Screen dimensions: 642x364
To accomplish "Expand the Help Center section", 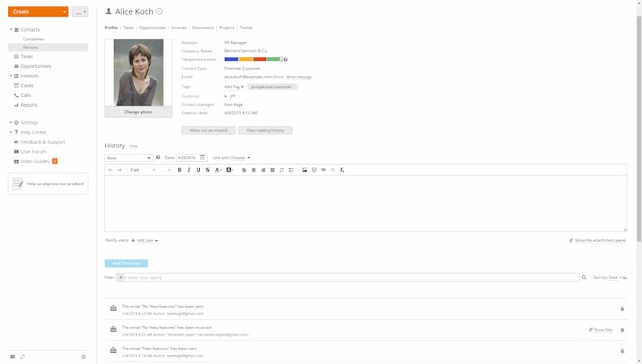I will point(11,132).
